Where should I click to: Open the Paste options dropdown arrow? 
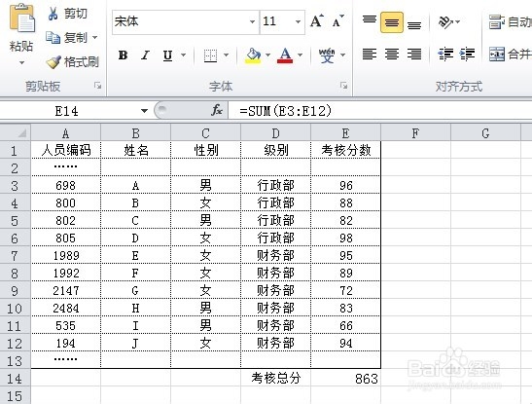click(x=21, y=62)
